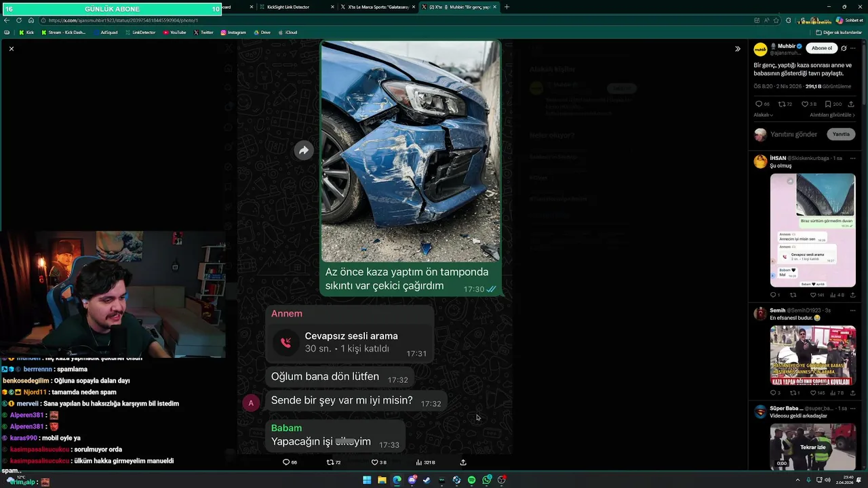Open AdSquad bookmark

pos(106,32)
